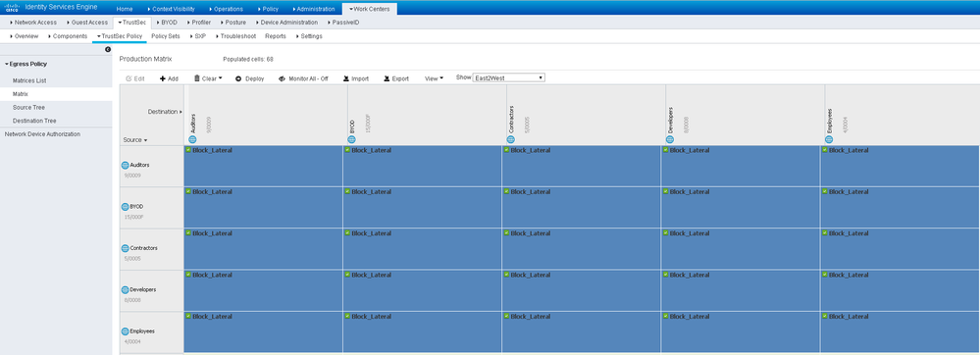Open the Source sort dropdown in matrix corner

(135, 140)
